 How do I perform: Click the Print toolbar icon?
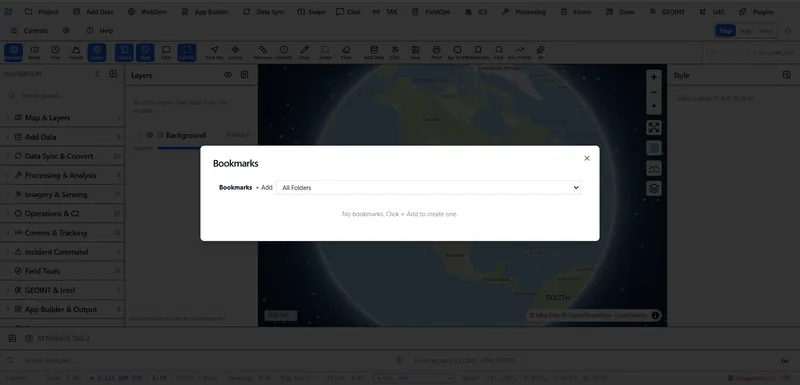tap(436, 53)
